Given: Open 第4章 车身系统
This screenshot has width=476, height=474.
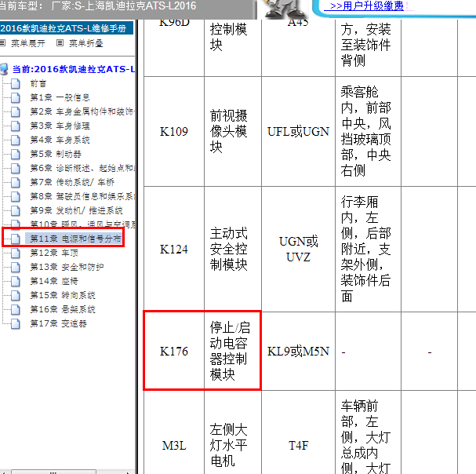Looking at the screenshot, I should [60, 140].
